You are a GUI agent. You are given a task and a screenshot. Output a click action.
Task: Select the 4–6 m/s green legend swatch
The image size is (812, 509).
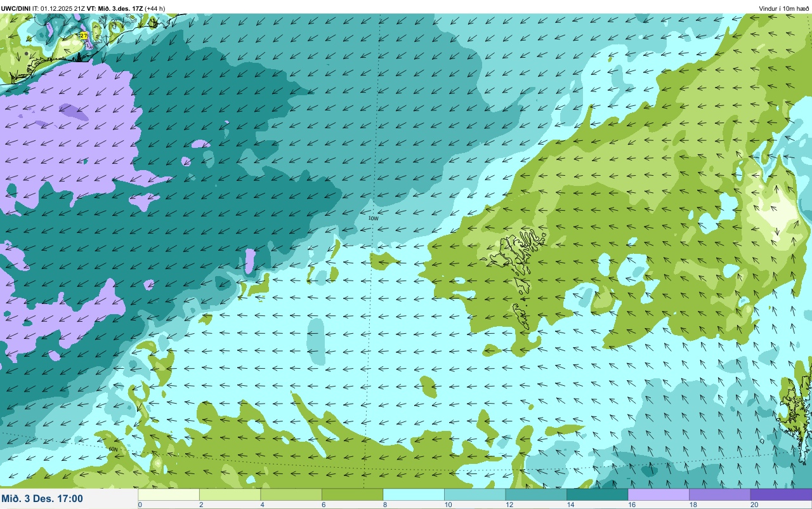point(291,494)
